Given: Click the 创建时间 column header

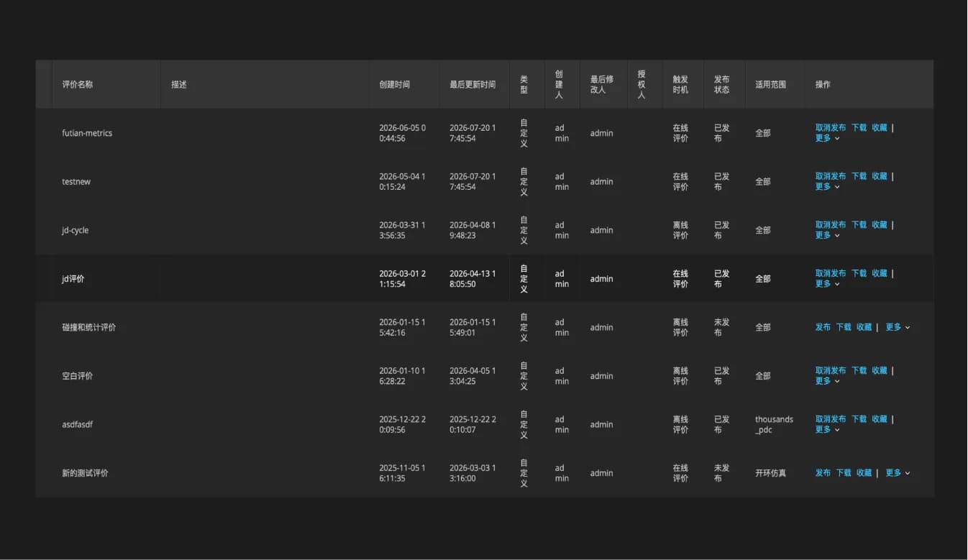Looking at the screenshot, I should 395,84.
